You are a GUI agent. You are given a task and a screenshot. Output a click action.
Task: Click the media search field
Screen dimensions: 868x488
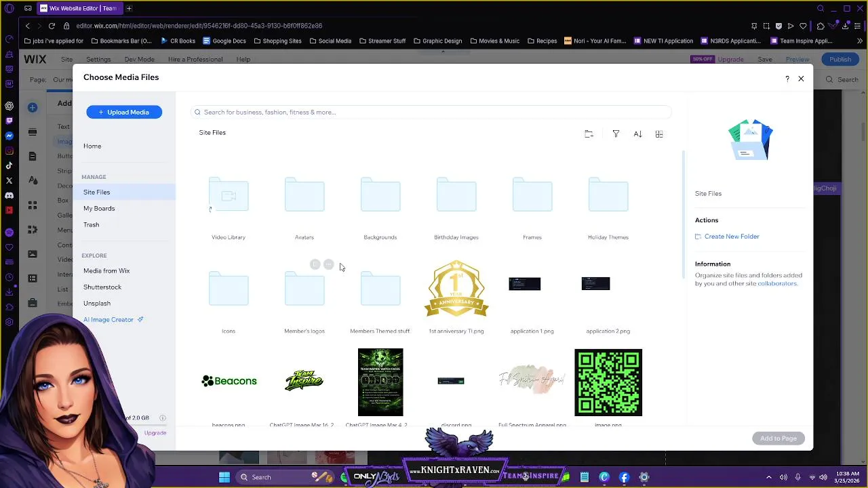(x=431, y=112)
